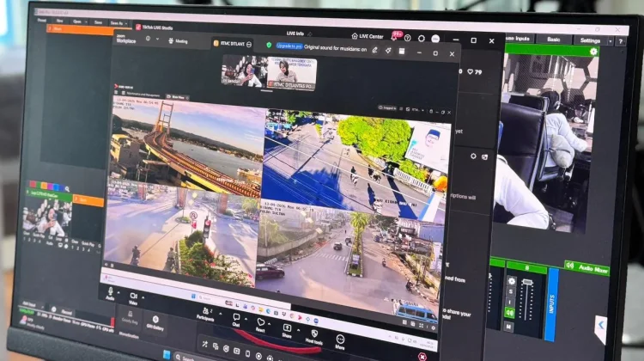Open LIVE Center in TikTok LIVE Studio

pyautogui.click(x=368, y=36)
